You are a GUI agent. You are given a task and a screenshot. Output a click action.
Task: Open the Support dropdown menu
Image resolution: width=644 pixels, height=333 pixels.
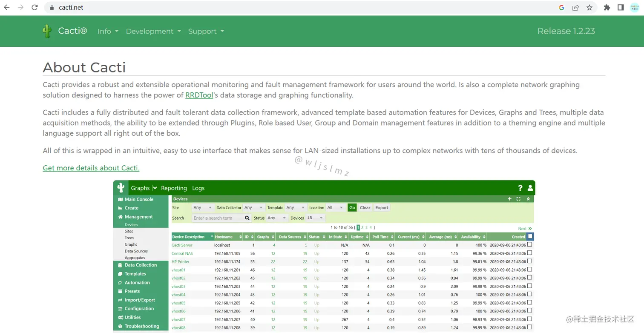pyautogui.click(x=206, y=31)
